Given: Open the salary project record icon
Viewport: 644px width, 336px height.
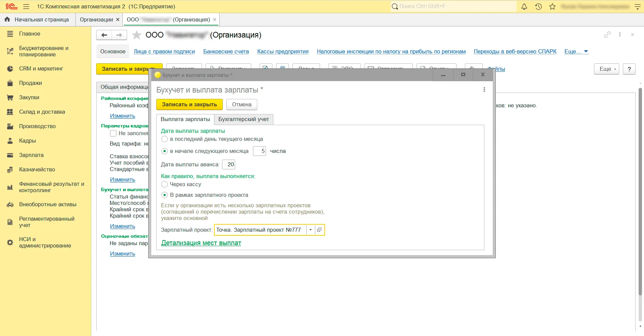Looking at the screenshot, I should point(319,230).
